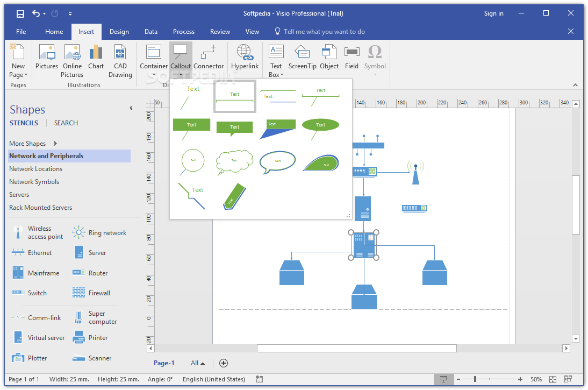This screenshot has height=390, width=588.
Task: Open the Data tab
Action: click(150, 32)
